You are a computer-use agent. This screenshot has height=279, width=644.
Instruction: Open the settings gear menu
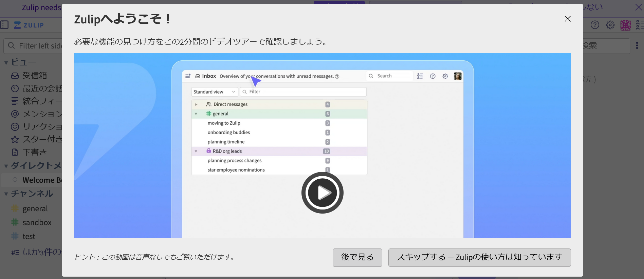[610, 25]
